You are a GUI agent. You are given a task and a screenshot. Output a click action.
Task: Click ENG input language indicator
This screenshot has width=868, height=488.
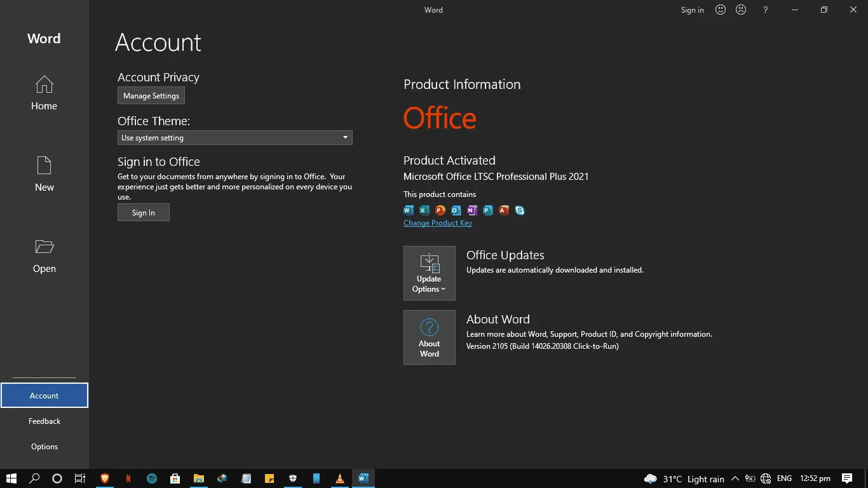pos(785,478)
